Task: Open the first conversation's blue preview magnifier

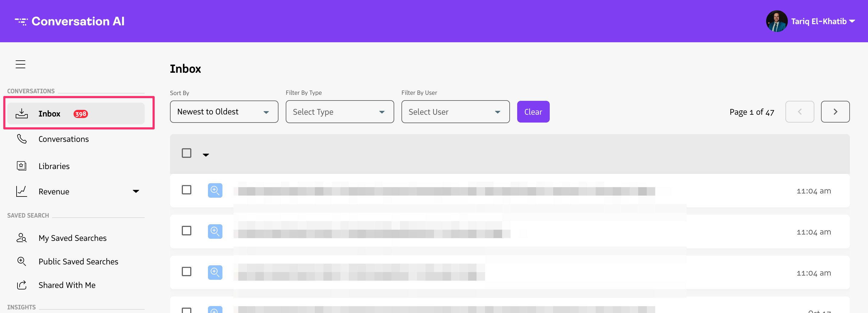Action: click(215, 190)
